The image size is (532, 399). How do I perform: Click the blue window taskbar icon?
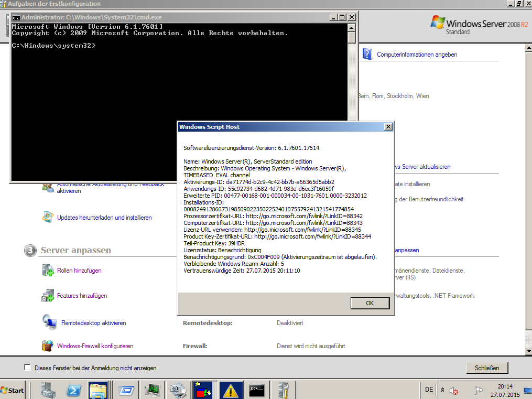pyautogui.click(x=126, y=390)
